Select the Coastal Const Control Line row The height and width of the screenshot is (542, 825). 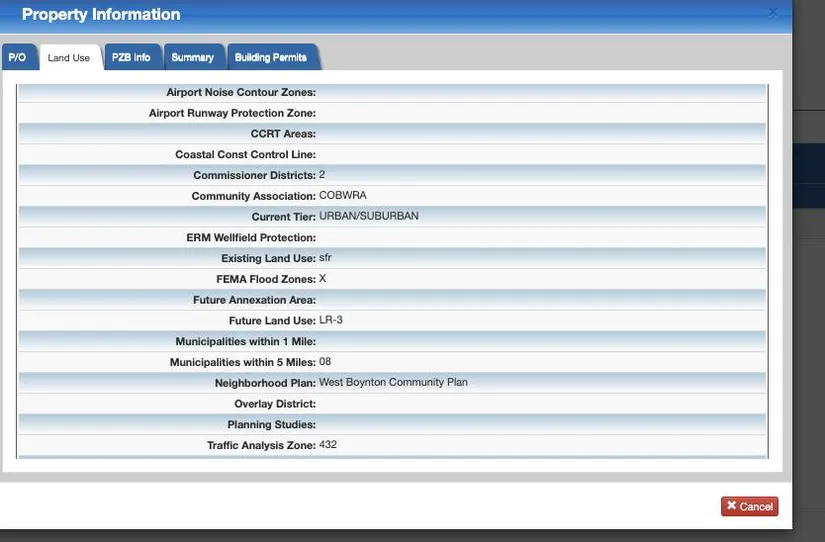[392, 154]
